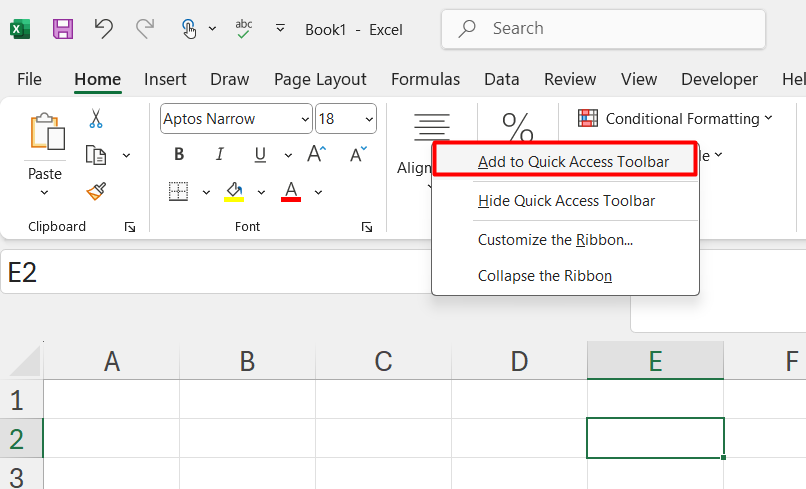Apply borders with the Borders icon

pyautogui.click(x=178, y=192)
